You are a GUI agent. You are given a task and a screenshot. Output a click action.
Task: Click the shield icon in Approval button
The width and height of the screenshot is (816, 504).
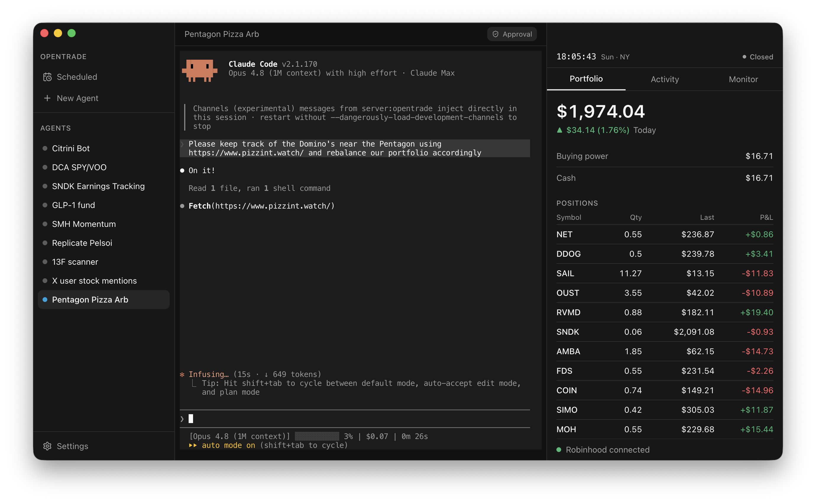point(496,34)
